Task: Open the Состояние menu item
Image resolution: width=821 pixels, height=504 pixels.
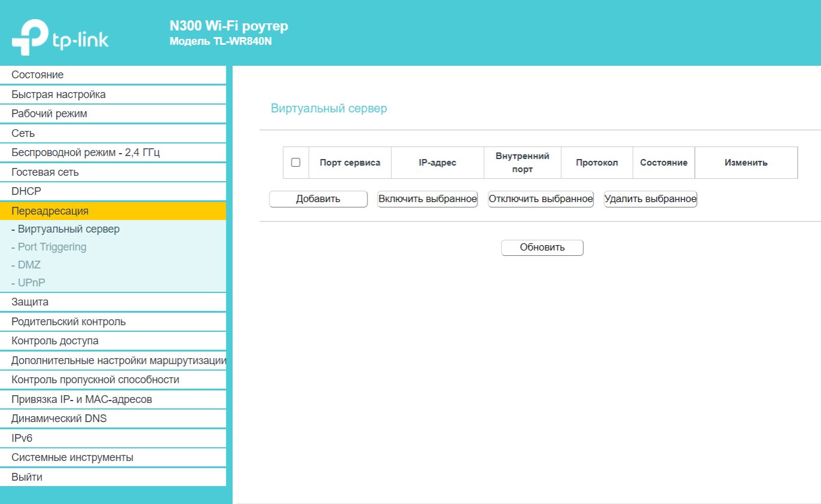Action: click(x=37, y=75)
